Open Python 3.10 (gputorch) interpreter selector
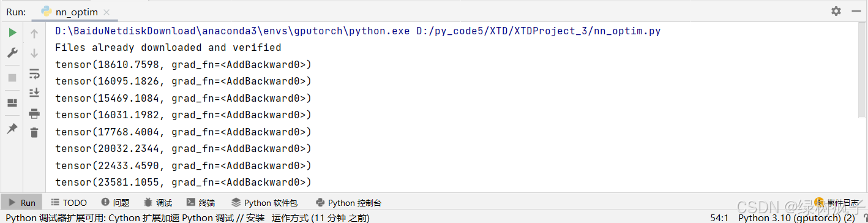The width and height of the screenshot is (868, 223). [796, 217]
